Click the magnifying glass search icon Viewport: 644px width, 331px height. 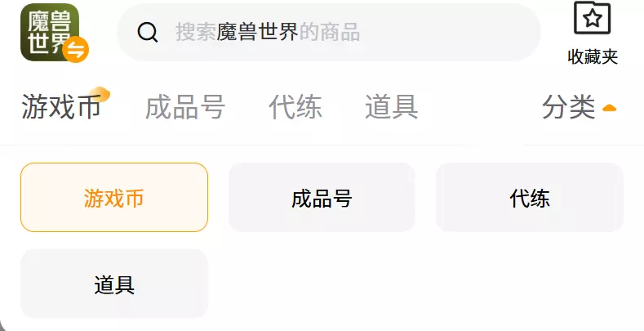pyautogui.click(x=148, y=32)
